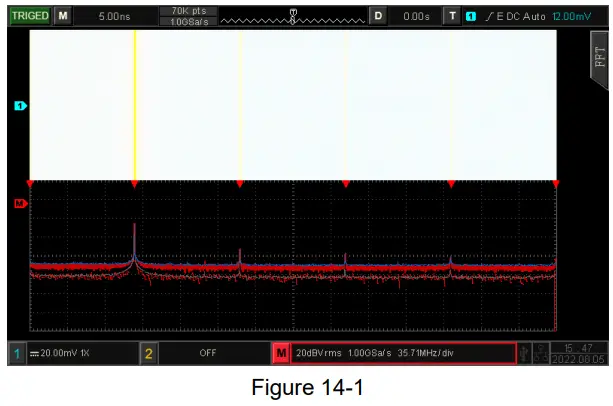Select the channel 1 box in bottom bar

[17, 354]
